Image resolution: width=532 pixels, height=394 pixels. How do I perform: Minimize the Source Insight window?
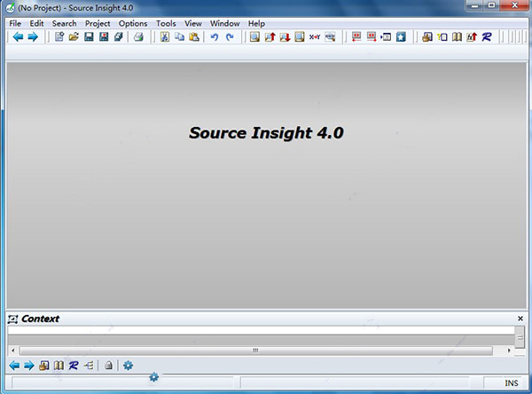pos(475,6)
